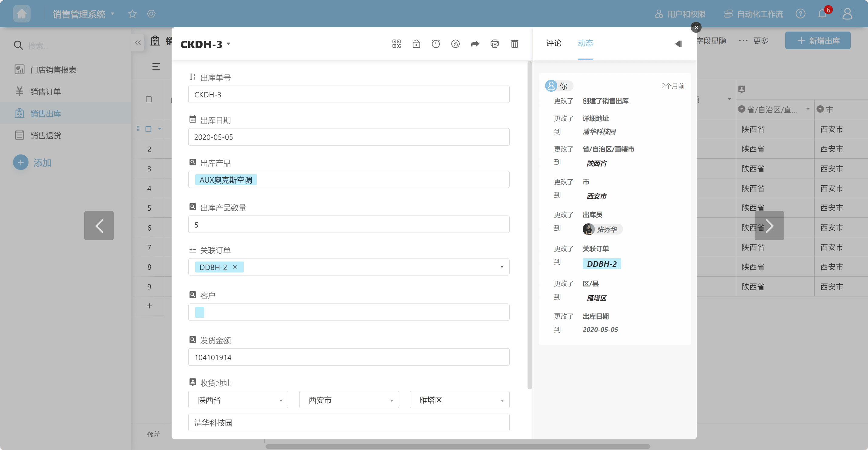Click the DDBH-2 tag in activity log
Image resolution: width=868 pixels, height=450 pixels.
coord(602,264)
